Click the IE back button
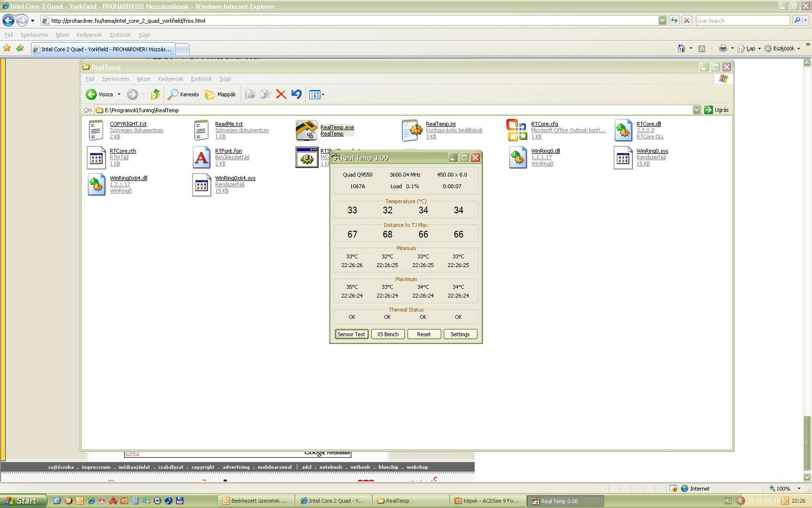Viewport: 812px width, 508px height. (x=9, y=20)
